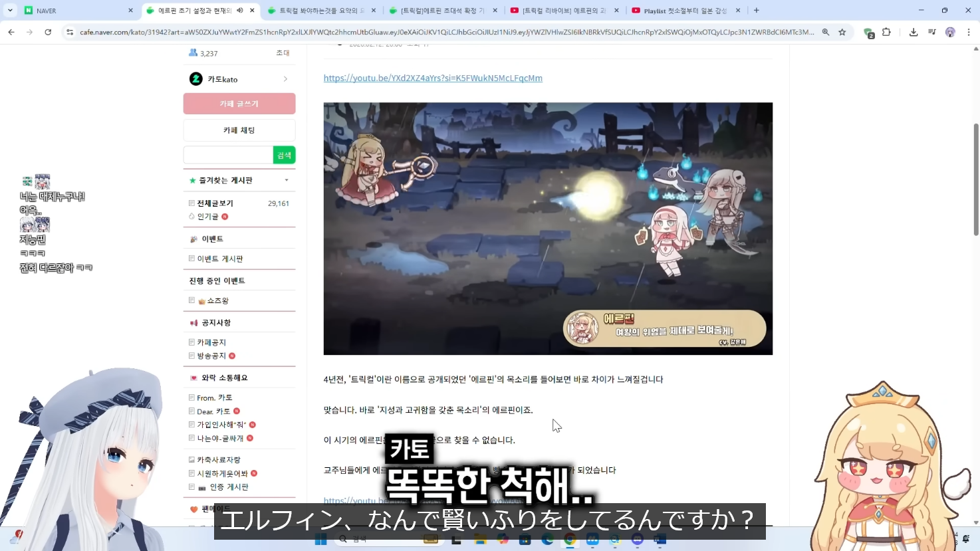Bookmark this page with the star icon

point(842,32)
